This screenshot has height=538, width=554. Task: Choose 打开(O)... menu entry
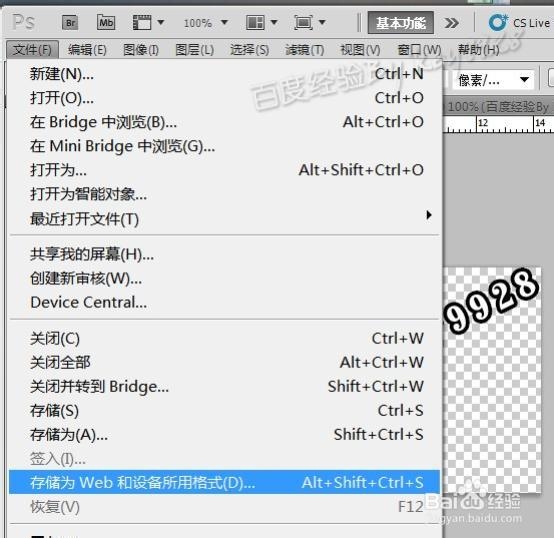(224, 98)
